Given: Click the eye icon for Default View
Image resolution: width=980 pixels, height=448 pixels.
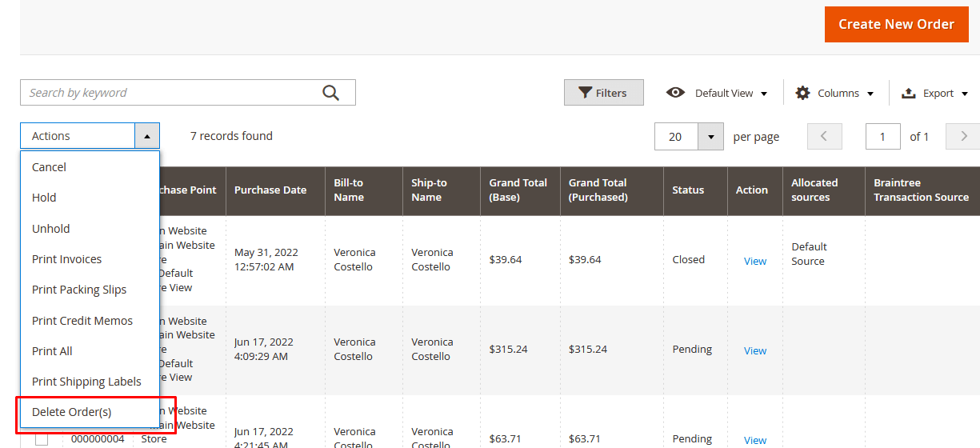Looking at the screenshot, I should pyautogui.click(x=676, y=93).
